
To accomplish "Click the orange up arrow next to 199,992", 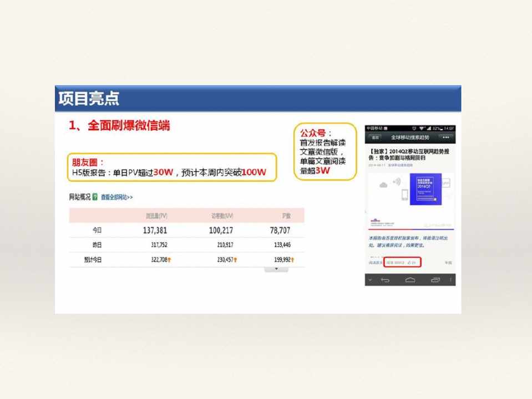I will click(x=292, y=259).
